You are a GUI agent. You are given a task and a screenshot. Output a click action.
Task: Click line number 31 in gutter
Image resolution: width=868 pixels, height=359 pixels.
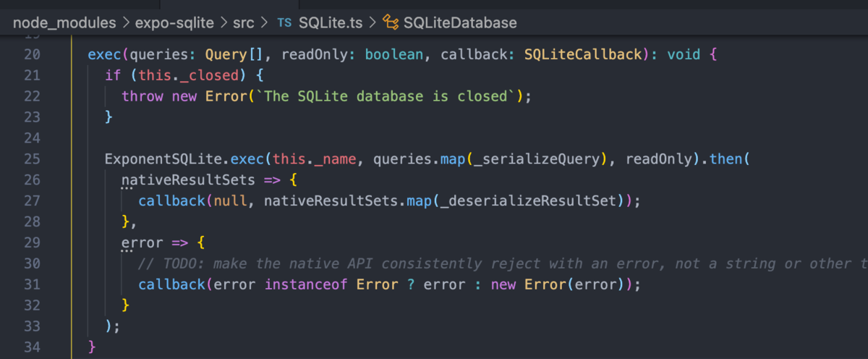pyautogui.click(x=32, y=284)
